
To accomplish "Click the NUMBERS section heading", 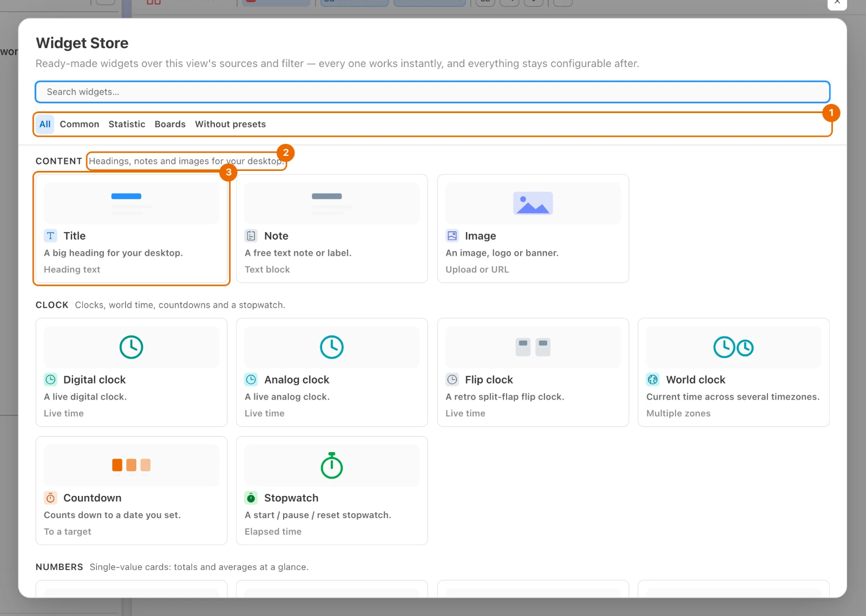I will pos(60,567).
